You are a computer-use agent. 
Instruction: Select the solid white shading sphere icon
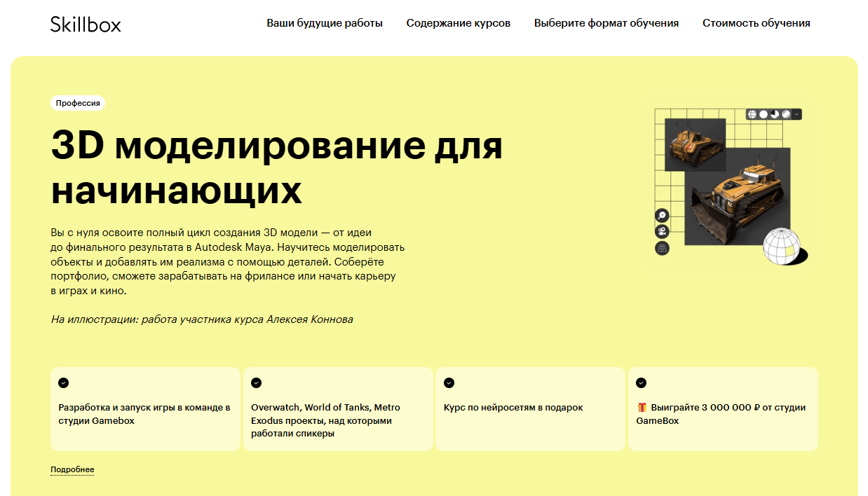click(x=764, y=114)
